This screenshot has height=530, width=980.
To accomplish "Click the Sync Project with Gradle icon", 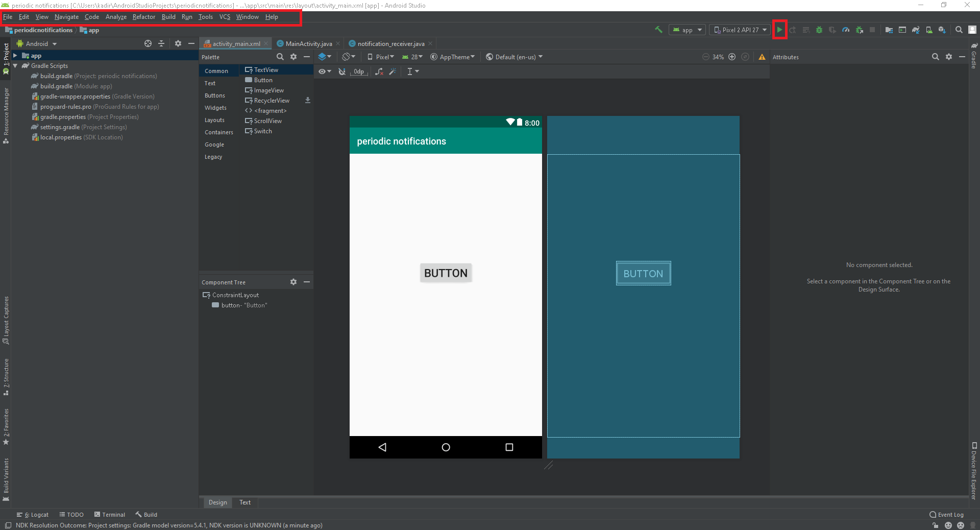I will [916, 30].
